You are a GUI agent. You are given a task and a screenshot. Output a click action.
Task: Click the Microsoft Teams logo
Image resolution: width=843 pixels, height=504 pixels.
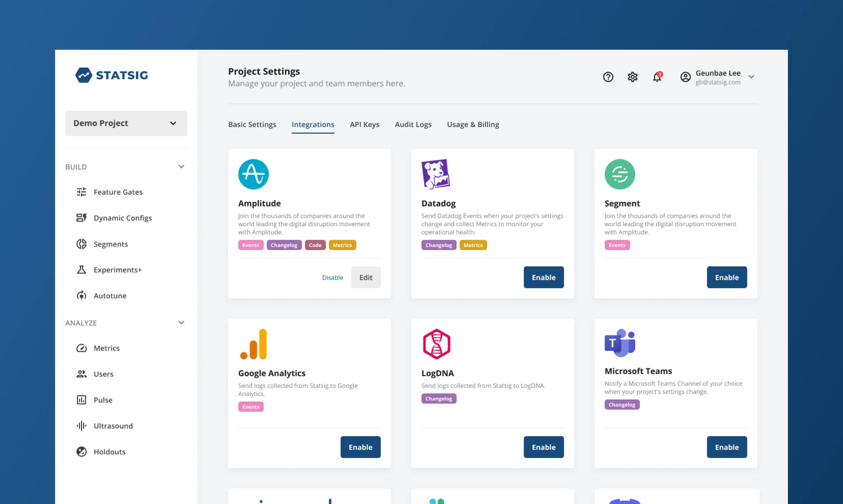[620, 343]
